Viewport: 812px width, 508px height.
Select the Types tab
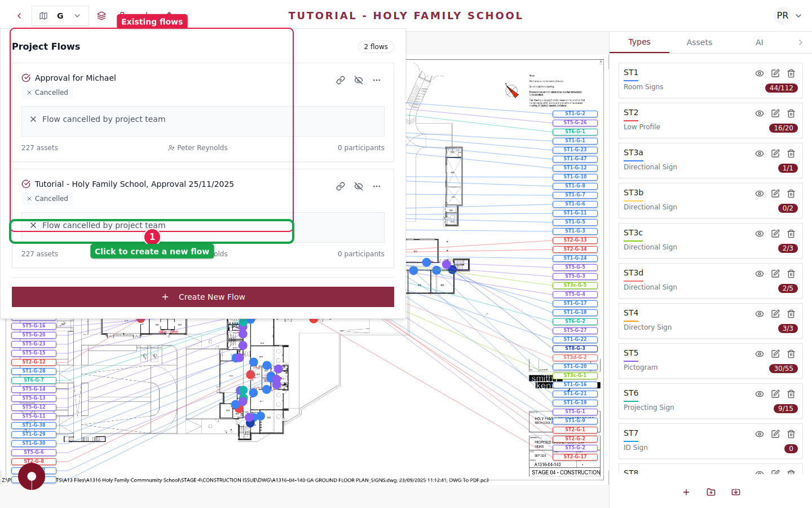pos(639,42)
